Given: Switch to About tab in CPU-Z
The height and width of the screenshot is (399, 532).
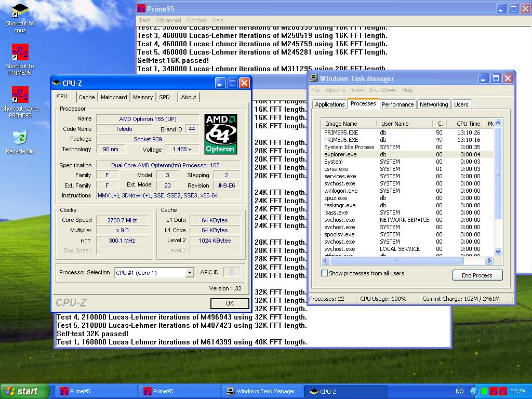Looking at the screenshot, I should point(188,97).
